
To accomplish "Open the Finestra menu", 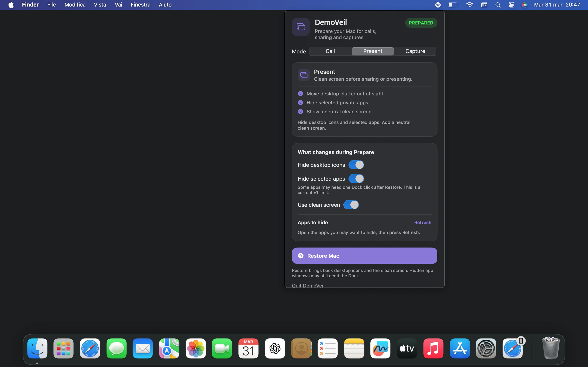I will (x=140, y=5).
